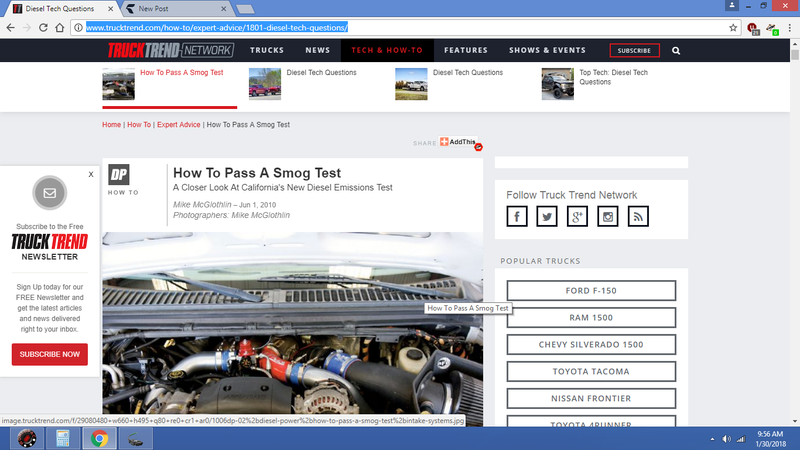Viewport: 800px width, 450px height.
Task: Open the Chrome three-dot menu
Action: pyautogui.click(x=789, y=28)
